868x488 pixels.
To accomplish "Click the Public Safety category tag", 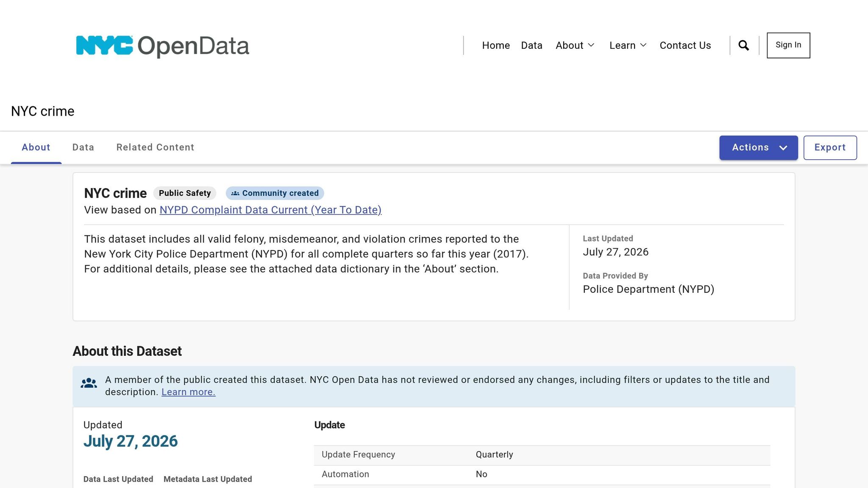I will (185, 193).
